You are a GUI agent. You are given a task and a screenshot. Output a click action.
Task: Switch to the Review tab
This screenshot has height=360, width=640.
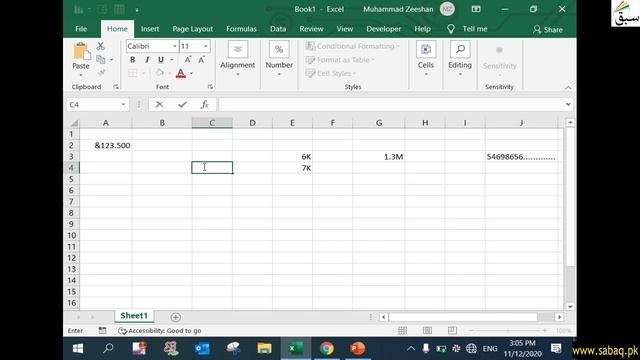pyautogui.click(x=311, y=29)
